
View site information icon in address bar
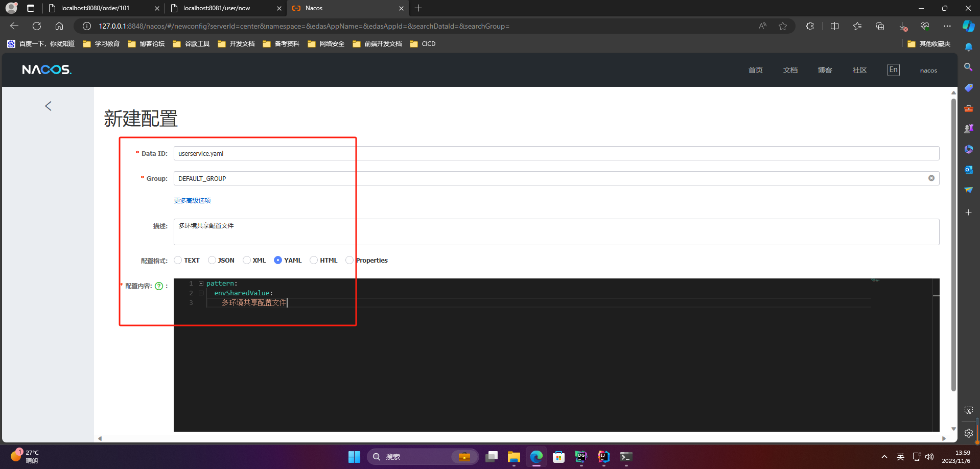[x=87, y=26]
